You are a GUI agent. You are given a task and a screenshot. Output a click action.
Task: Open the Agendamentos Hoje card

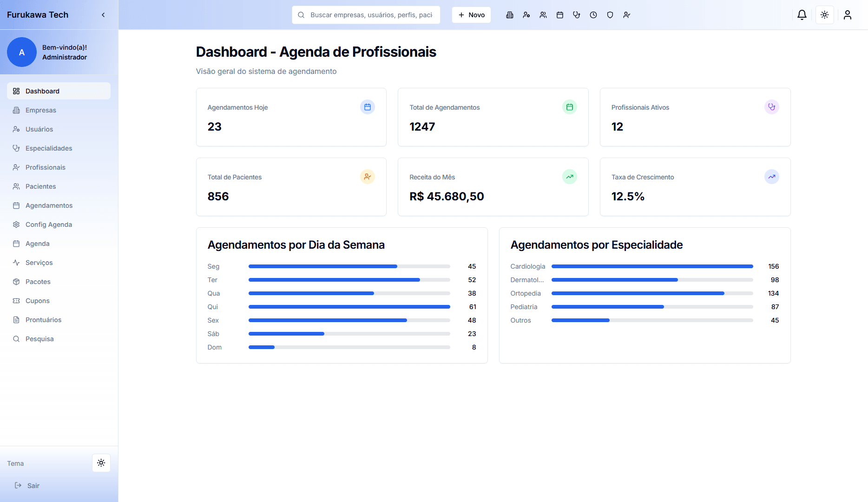291,117
